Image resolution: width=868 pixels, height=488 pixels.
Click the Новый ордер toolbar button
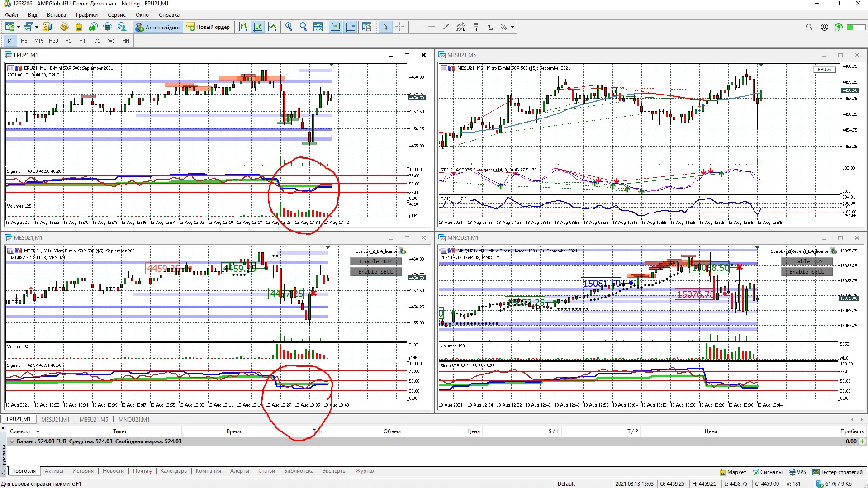(208, 27)
